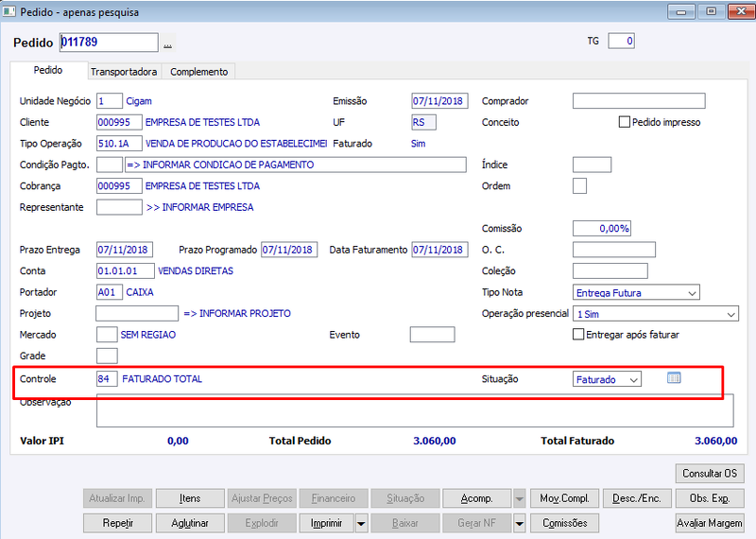Open the Complemento tab
The image size is (756, 539).
(x=199, y=72)
